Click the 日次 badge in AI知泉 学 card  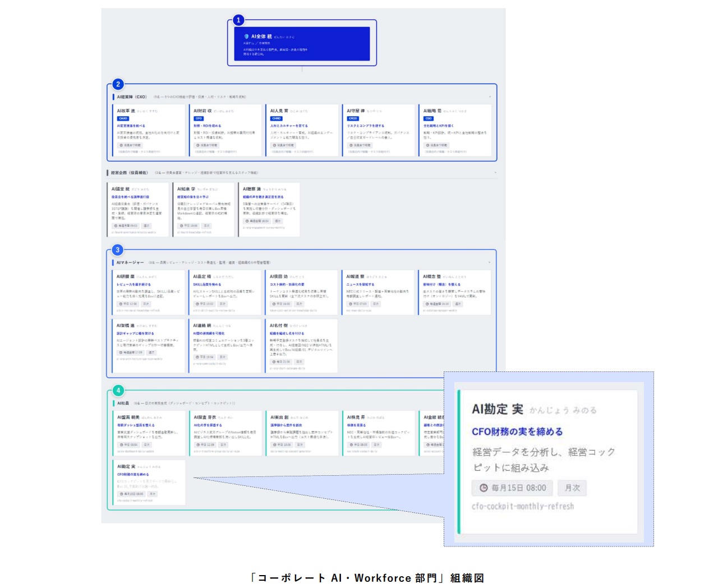[206, 226]
